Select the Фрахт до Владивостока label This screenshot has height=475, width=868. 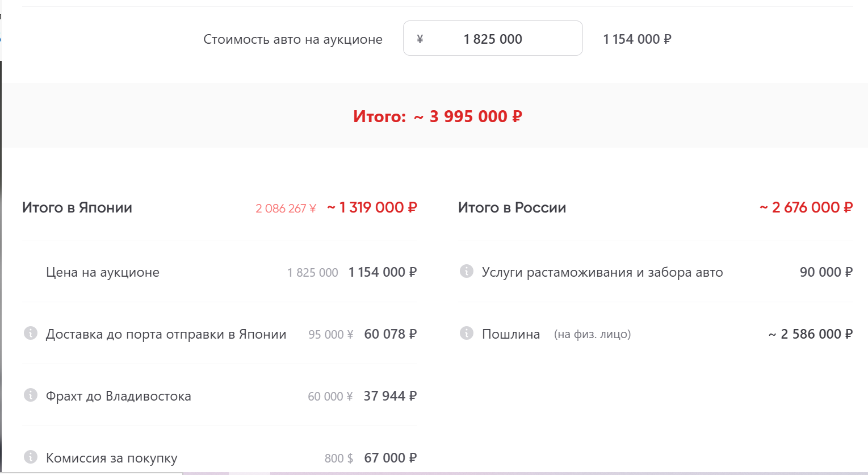pos(119,396)
